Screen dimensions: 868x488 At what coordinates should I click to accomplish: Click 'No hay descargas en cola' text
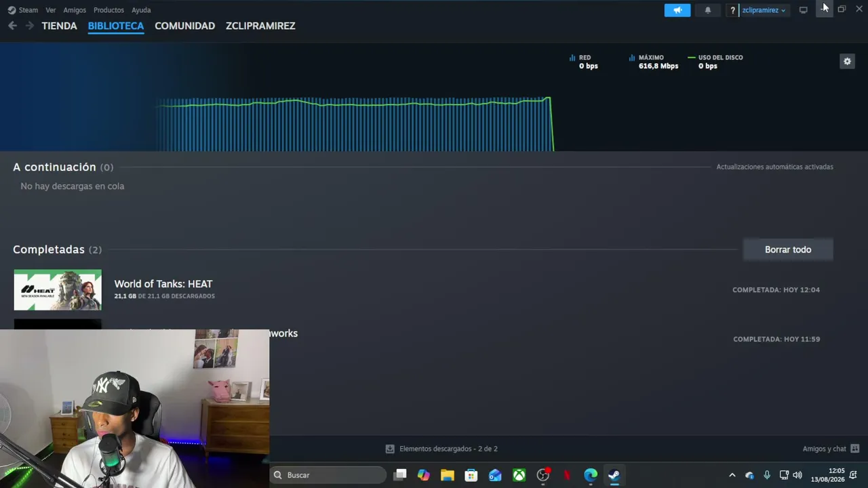click(73, 186)
